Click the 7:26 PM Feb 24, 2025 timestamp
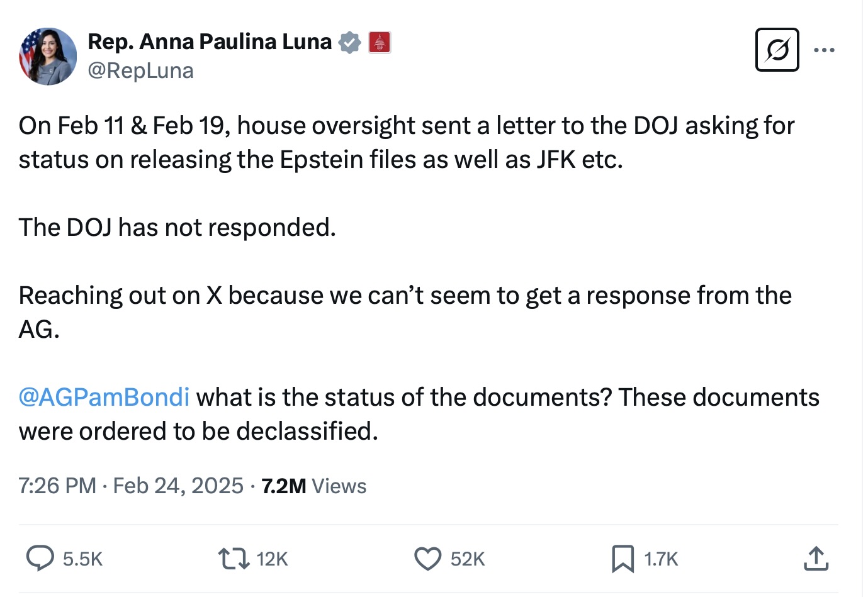This screenshot has width=868, height=597. [131, 486]
